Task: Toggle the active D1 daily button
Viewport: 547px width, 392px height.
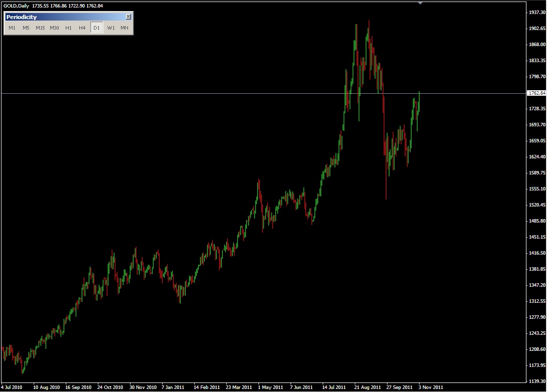Action: [97, 28]
